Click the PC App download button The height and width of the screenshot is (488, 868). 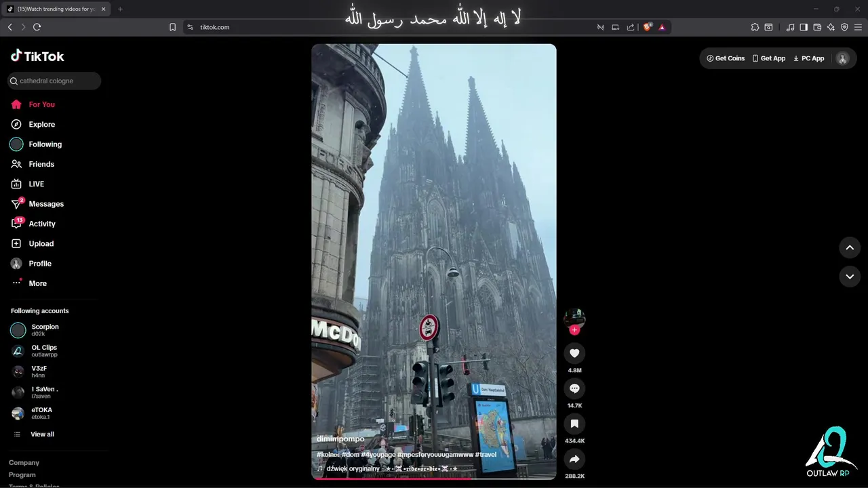tap(809, 58)
